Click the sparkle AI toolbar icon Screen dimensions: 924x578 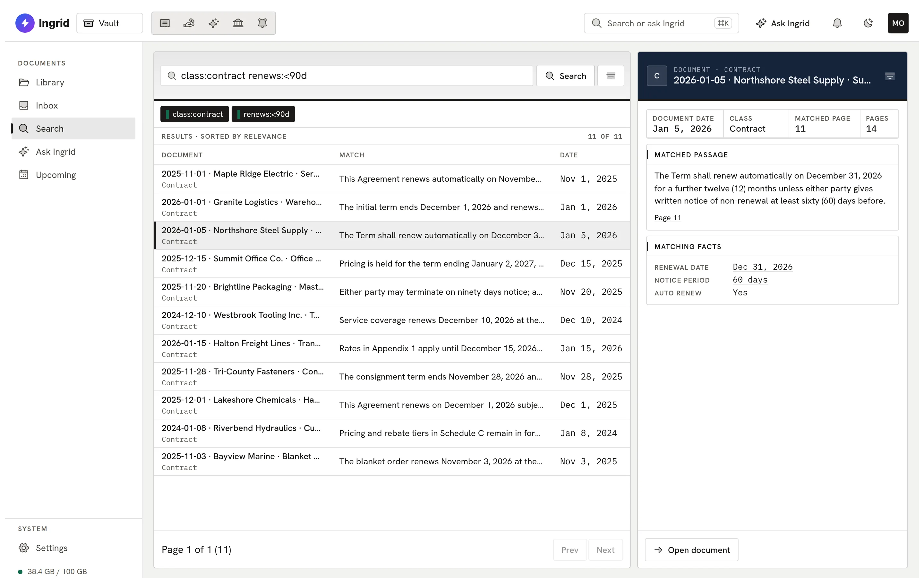click(x=213, y=23)
